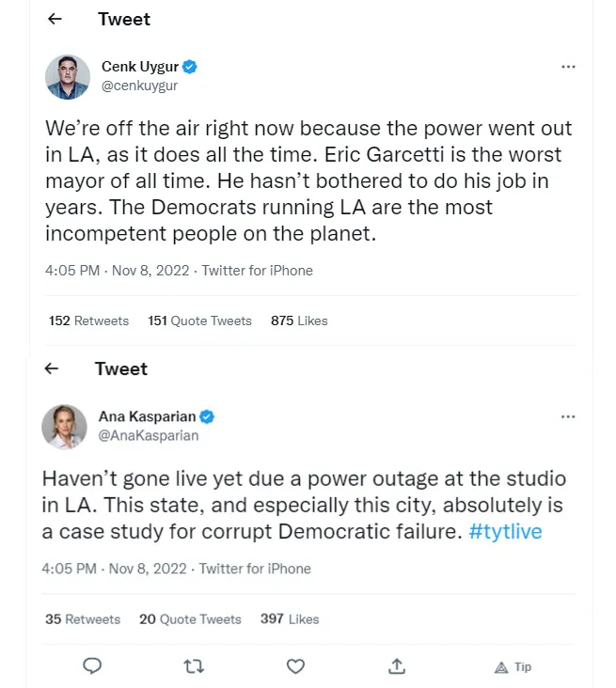Like Ana Kasparian's tweet with heart icon
The image size is (616, 688).
pyautogui.click(x=295, y=666)
